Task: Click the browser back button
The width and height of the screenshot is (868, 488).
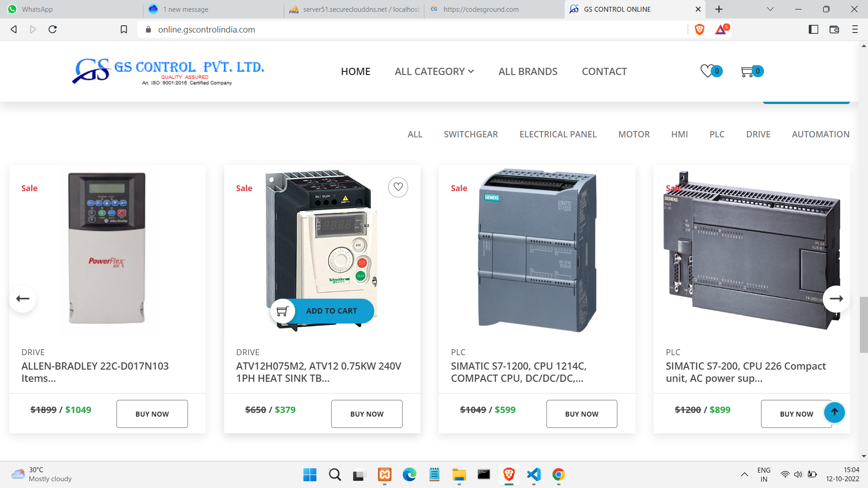Action: [x=14, y=29]
